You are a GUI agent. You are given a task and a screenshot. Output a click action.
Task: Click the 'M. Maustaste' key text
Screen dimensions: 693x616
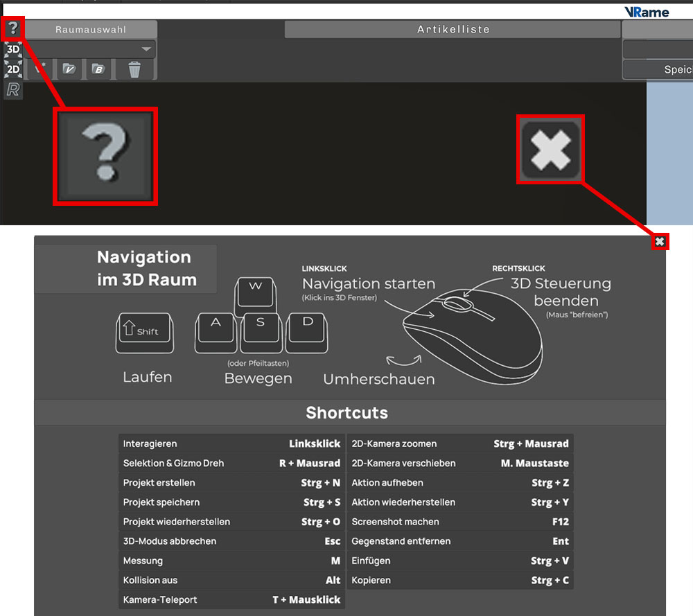[535, 463]
